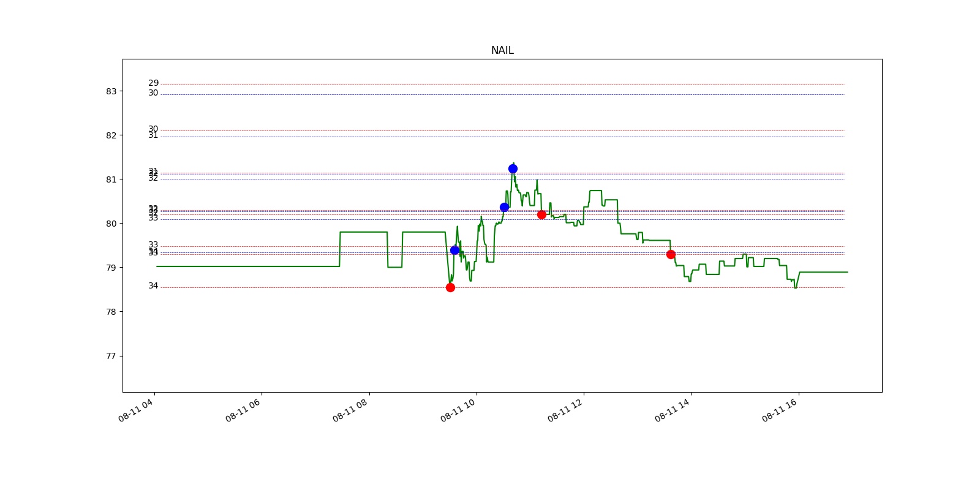Click the NAIL chart title
Viewport: 980px width, 490px height.
click(502, 51)
